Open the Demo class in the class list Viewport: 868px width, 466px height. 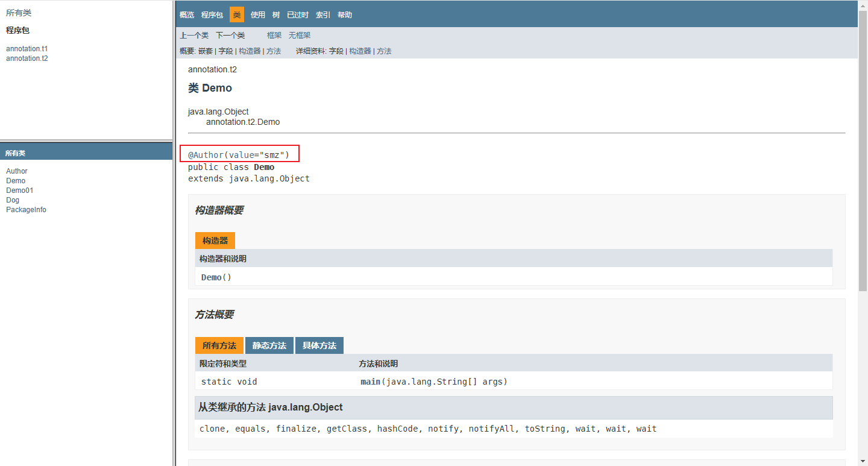[x=16, y=181]
